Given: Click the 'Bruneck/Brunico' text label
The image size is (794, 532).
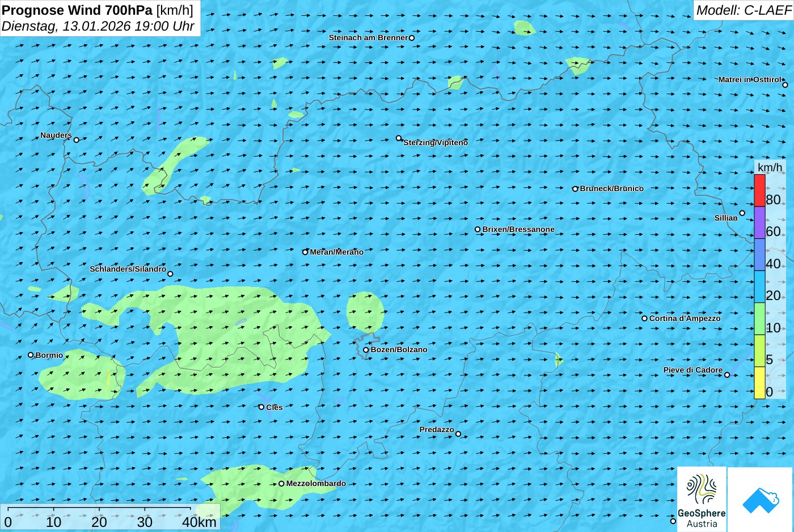Looking at the screenshot, I should tap(612, 188).
